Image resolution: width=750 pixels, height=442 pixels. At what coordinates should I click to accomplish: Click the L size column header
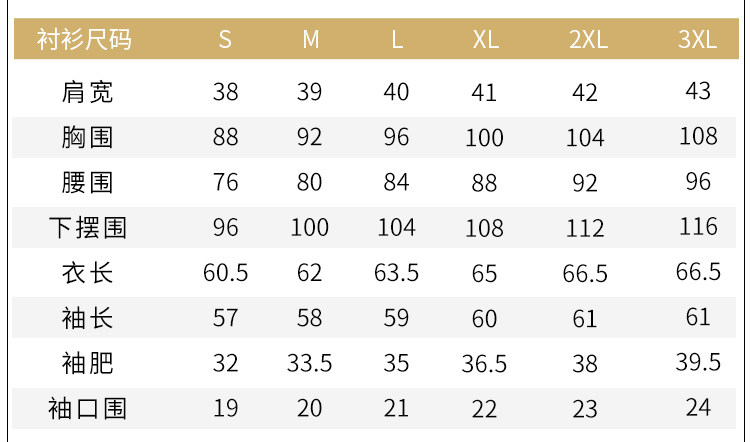(397, 40)
